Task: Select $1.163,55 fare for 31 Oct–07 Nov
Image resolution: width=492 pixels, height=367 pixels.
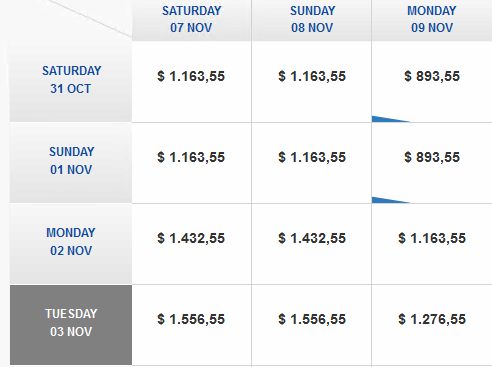Action: tap(191, 76)
